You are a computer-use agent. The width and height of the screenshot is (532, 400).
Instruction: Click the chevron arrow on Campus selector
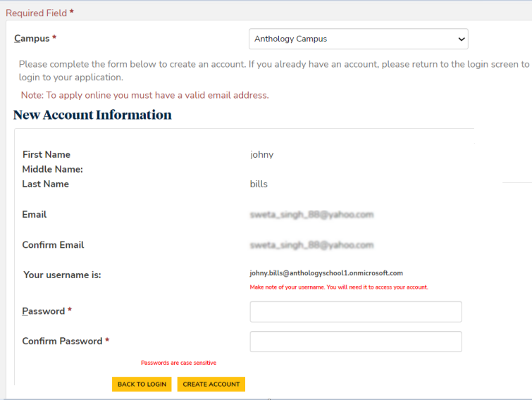pyautogui.click(x=462, y=39)
